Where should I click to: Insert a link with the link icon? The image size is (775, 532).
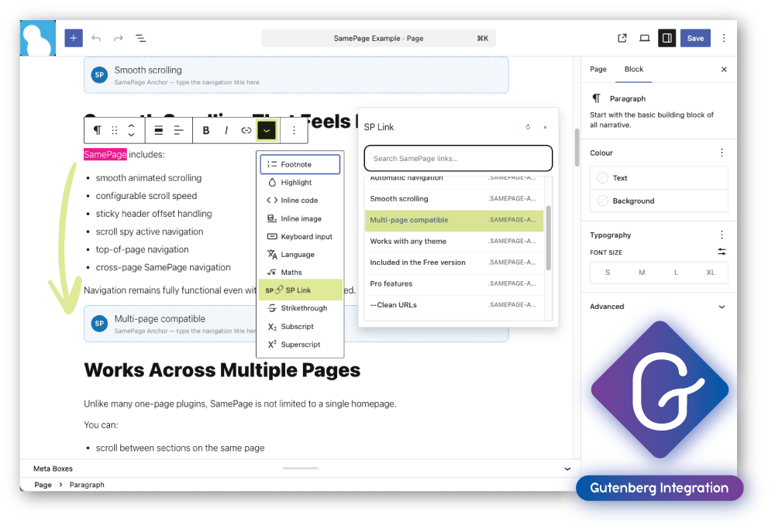click(x=246, y=130)
